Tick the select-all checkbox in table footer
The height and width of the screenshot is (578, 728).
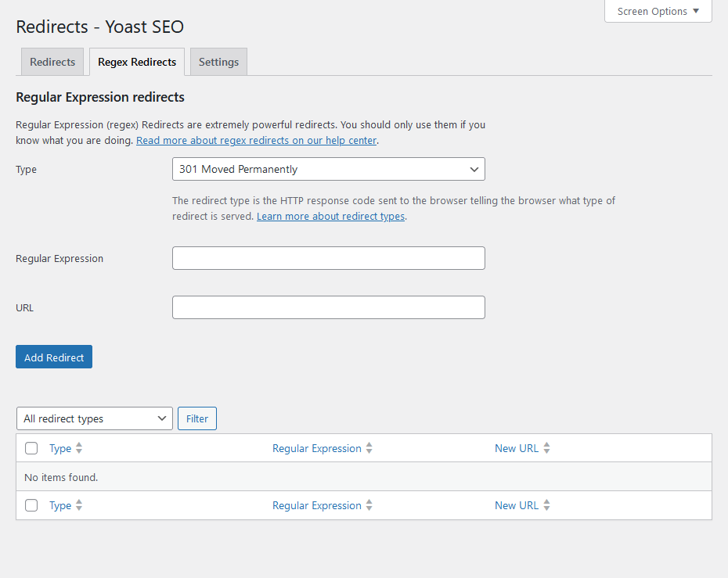[31, 505]
